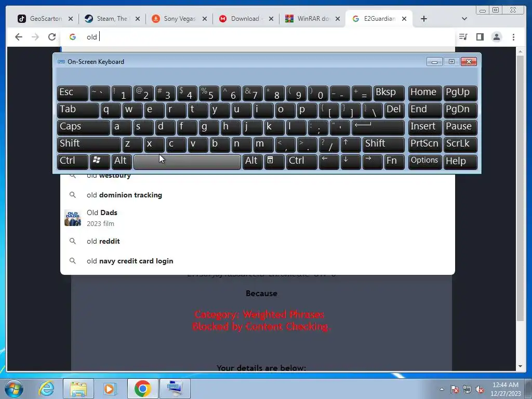This screenshot has height=399, width=532.
Task: Toggle Chrome side panel icon
Action: tap(480, 37)
